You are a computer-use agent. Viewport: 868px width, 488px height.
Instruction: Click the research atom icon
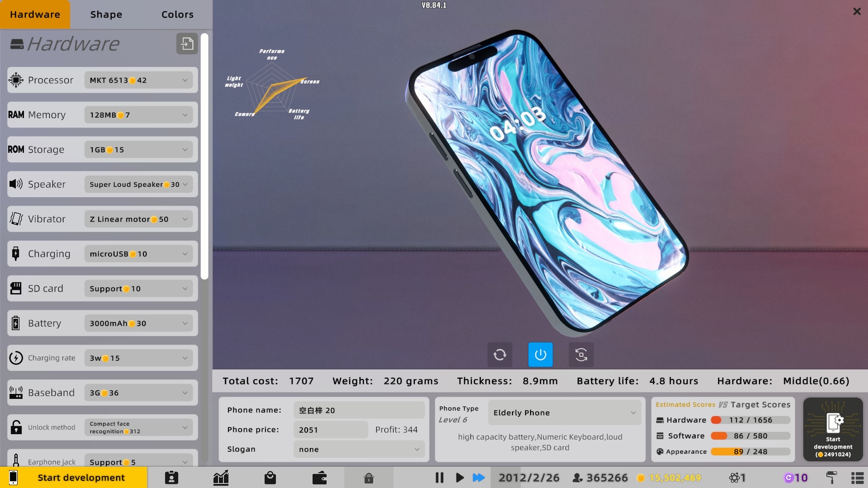point(734,478)
